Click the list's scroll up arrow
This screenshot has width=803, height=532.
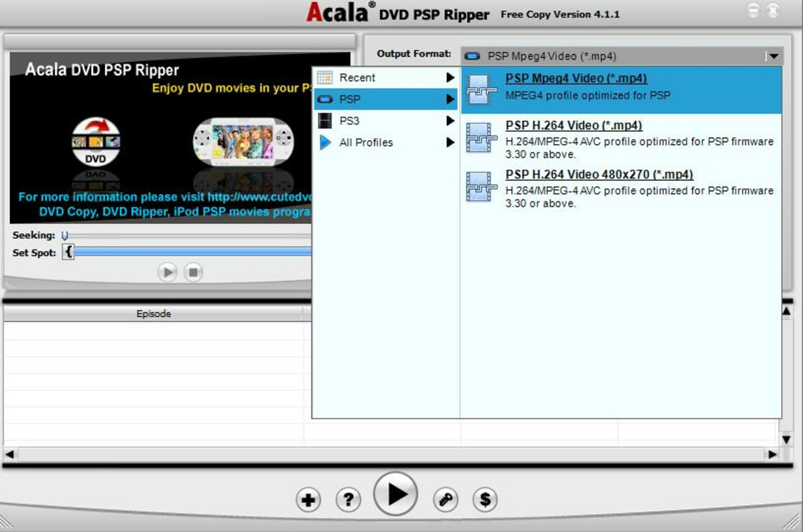786,311
